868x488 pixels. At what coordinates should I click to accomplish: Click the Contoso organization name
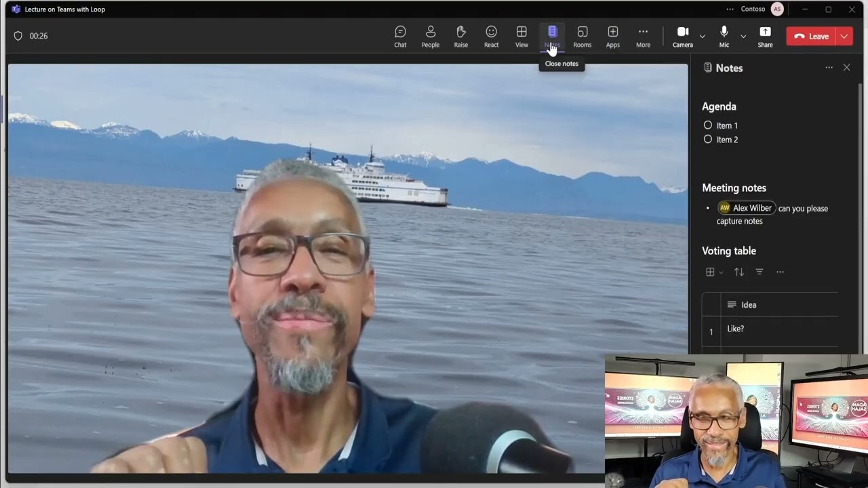point(753,9)
